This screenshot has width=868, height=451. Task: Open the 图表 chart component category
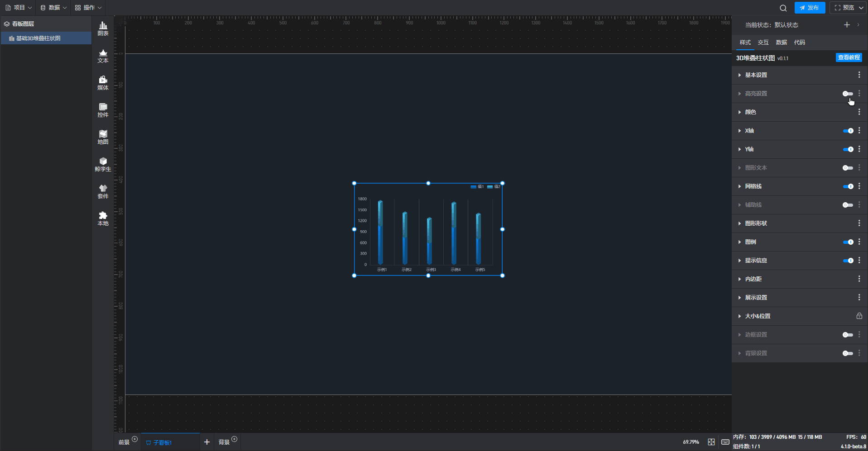coord(103,29)
